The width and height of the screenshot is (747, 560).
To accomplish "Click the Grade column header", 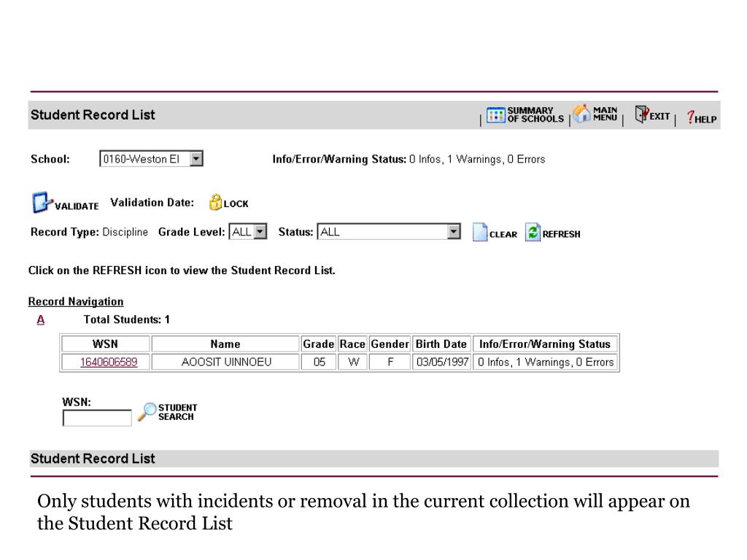I will point(319,344).
